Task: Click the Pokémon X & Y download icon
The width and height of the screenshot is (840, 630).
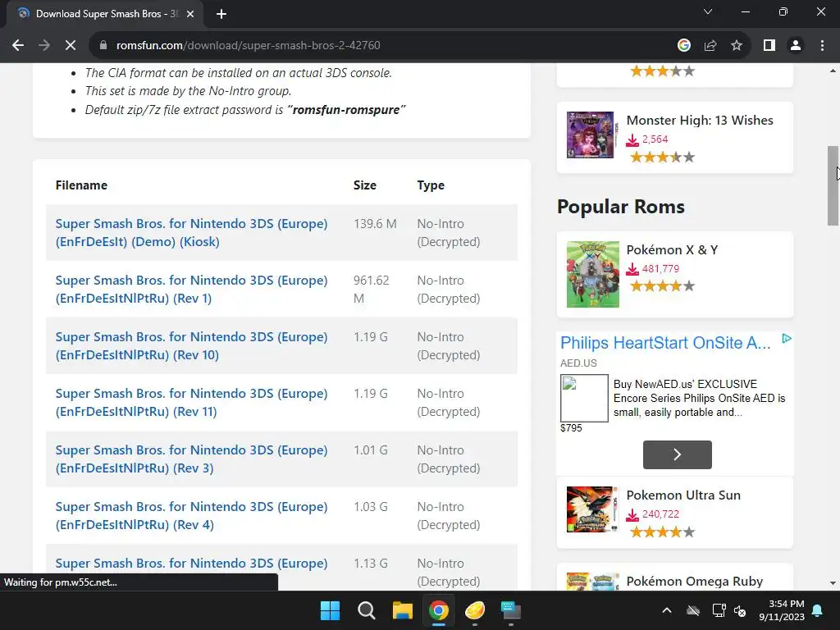Action: (632, 269)
